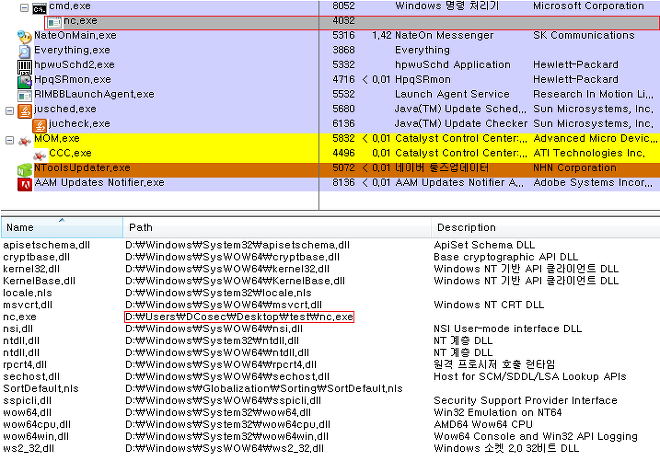The width and height of the screenshot is (660, 461).
Task: Click the RIMBBLaunchAgent.exe icon
Action: tap(24, 96)
